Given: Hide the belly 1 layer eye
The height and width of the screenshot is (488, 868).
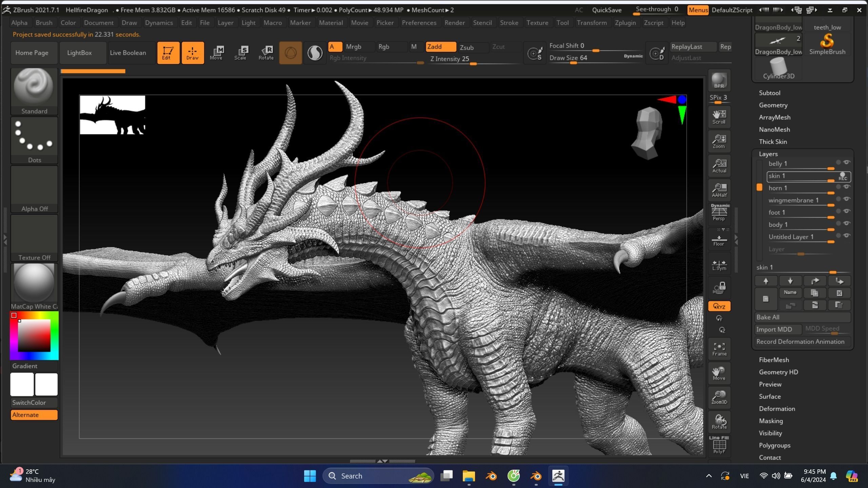Looking at the screenshot, I should [847, 162].
